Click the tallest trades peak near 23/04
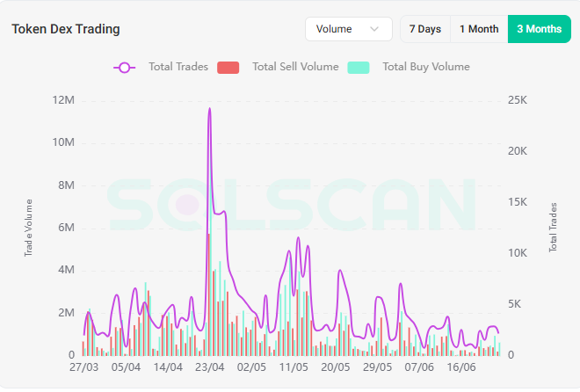 coord(209,109)
